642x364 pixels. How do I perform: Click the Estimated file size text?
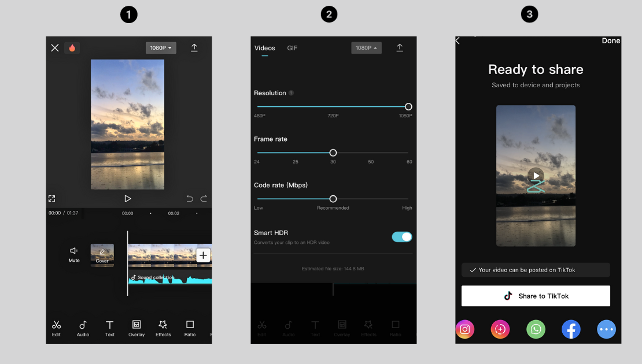333,269
